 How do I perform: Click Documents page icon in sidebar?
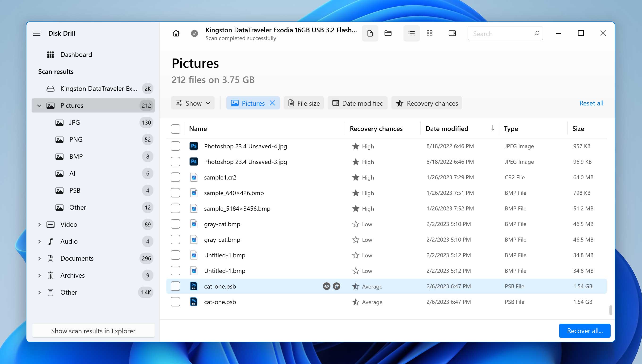51,258
